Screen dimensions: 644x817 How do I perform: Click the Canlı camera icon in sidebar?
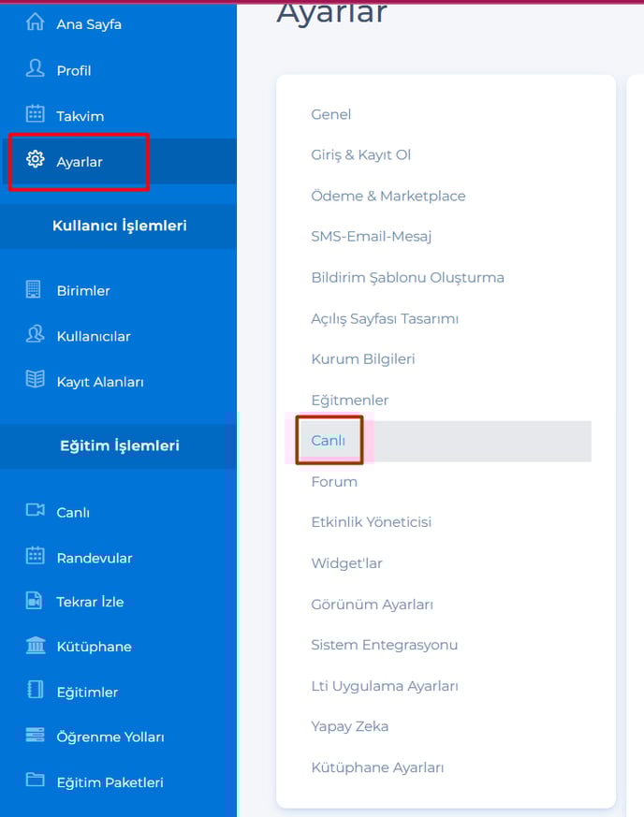[35, 510]
